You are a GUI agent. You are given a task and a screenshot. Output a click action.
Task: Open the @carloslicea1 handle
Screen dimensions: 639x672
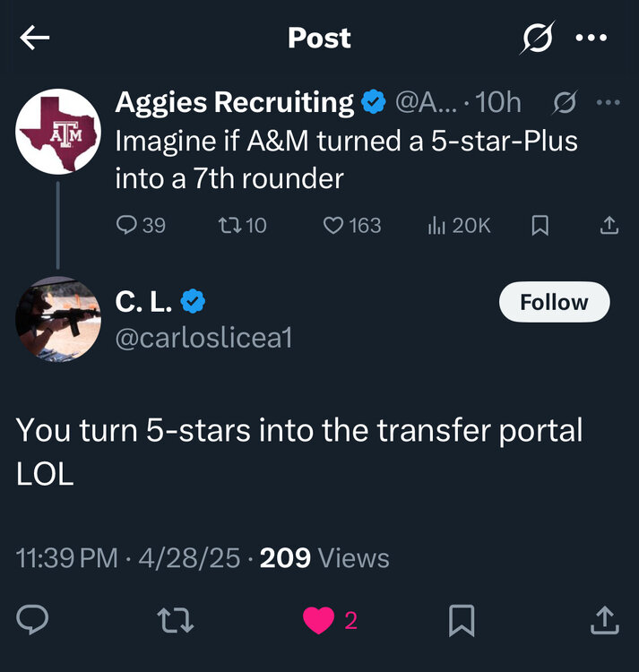[203, 338]
